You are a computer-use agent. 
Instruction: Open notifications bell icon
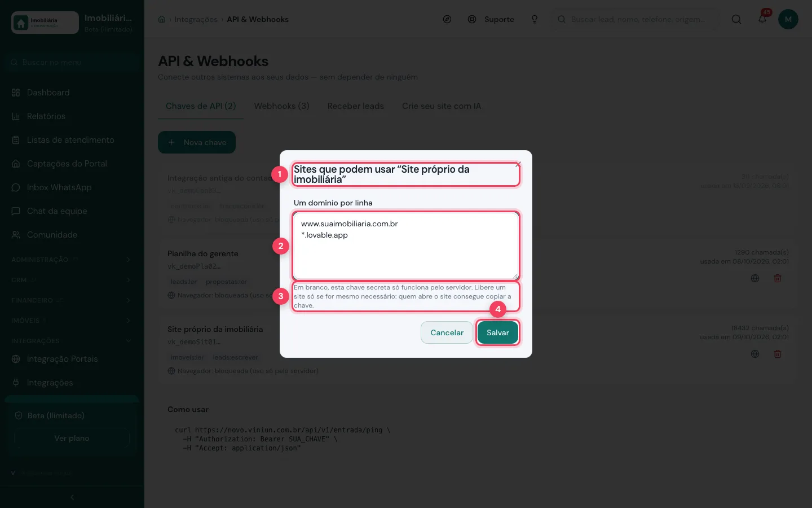[x=762, y=19]
